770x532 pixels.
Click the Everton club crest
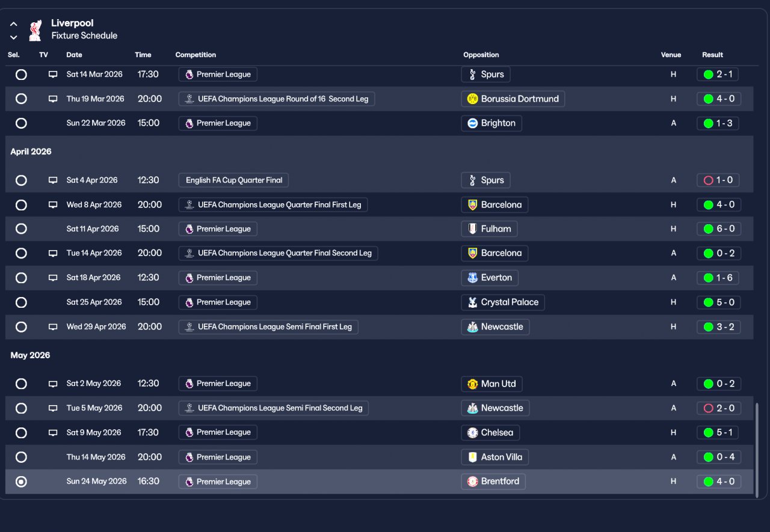point(473,278)
